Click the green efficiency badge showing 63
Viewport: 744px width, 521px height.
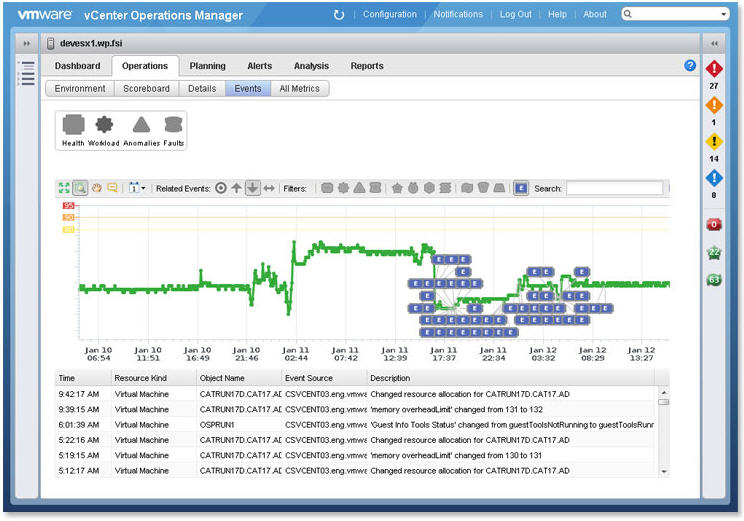point(714,280)
